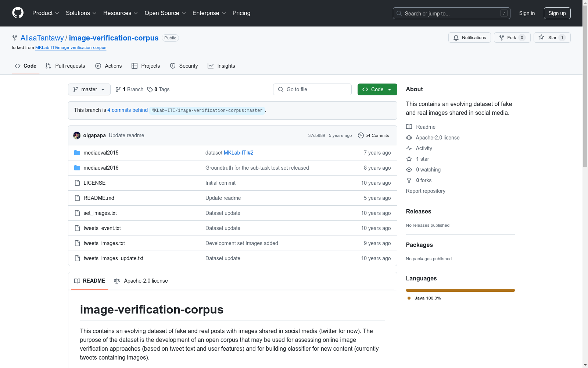Screen dimensions: 588x368
Task: Expand the Product menu
Action: click(x=46, y=13)
